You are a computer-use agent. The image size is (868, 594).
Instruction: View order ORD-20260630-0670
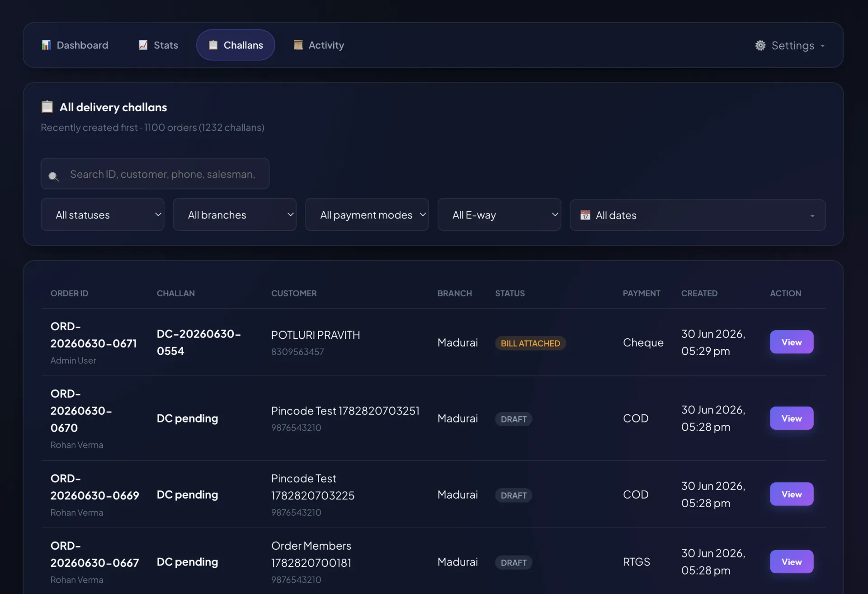click(792, 418)
